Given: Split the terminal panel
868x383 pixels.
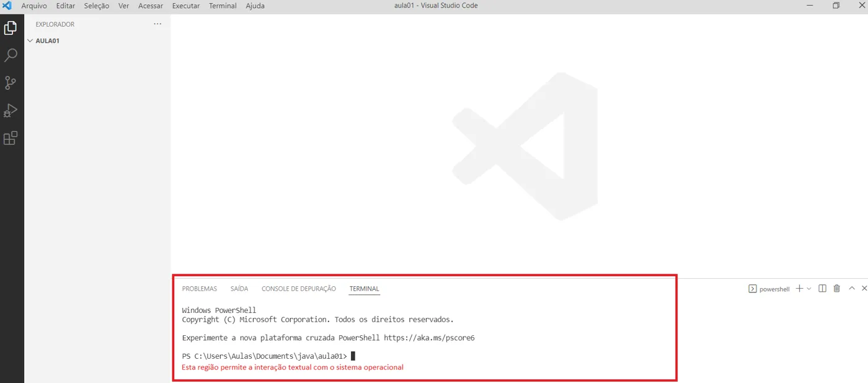Looking at the screenshot, I should 822,289.
